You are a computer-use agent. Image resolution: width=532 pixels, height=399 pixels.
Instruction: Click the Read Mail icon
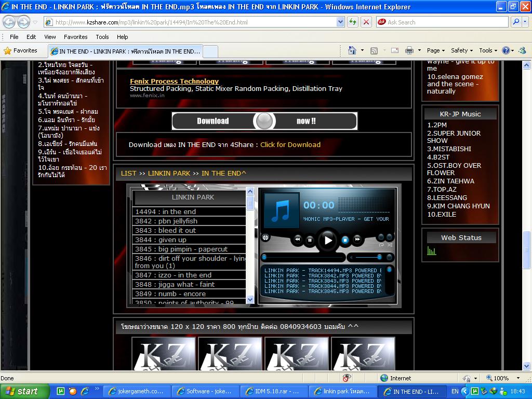[x=395, y=50]
